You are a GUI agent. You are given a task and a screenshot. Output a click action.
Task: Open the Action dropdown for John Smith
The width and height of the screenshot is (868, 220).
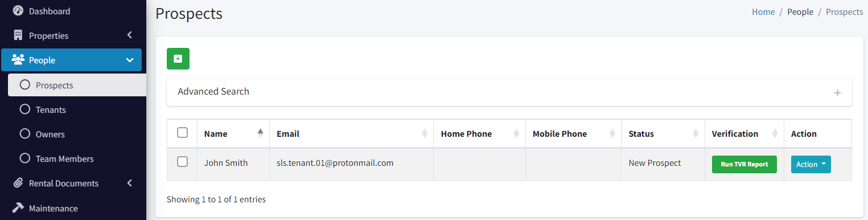(811, 164)
